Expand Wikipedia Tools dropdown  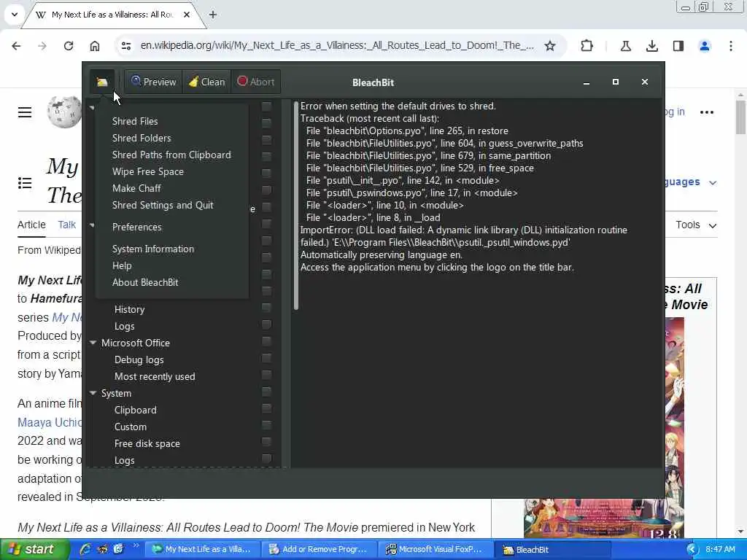pos(695,225)
